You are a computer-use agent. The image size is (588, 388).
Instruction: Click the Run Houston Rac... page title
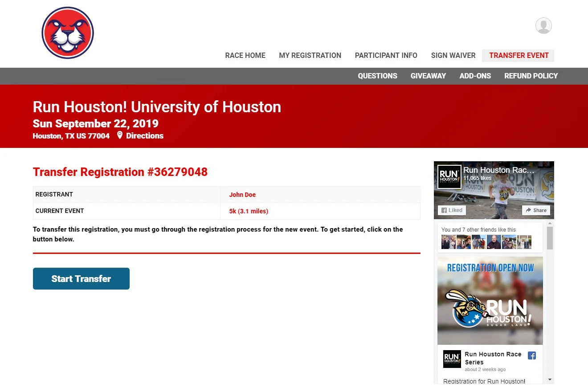tap(499, 170)
